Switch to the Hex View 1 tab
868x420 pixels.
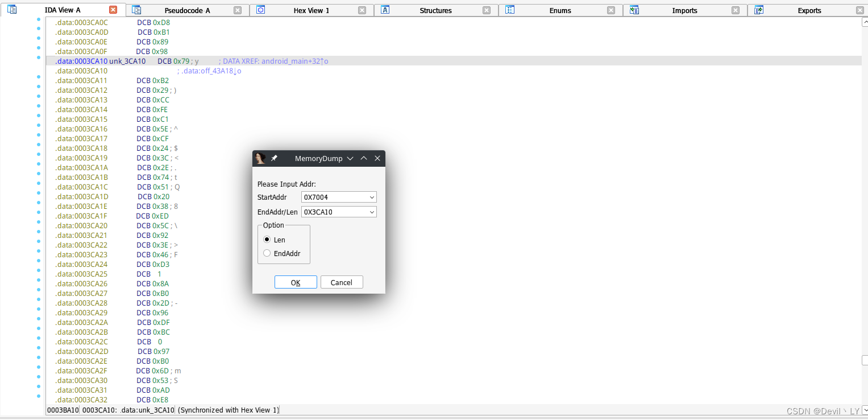pyautogui.click(x=312, y=10)
